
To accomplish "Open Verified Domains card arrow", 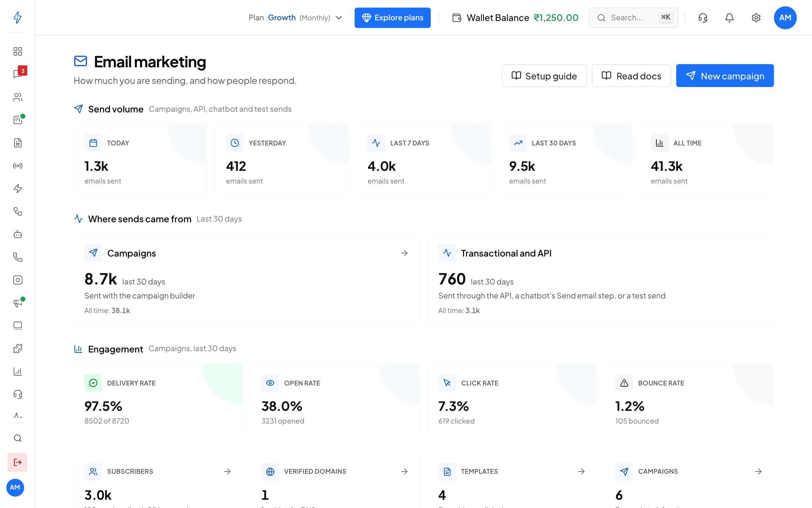I will click(404, 471).
